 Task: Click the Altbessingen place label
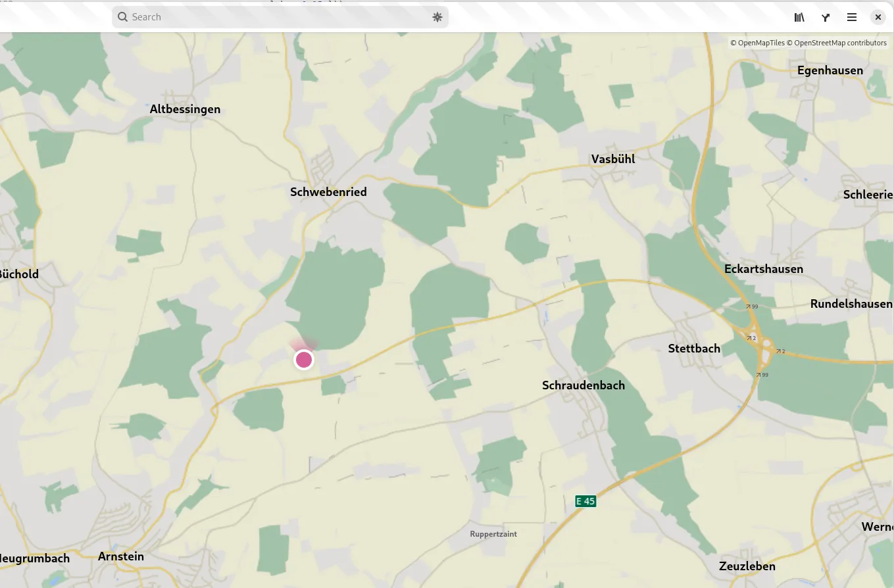185,109
